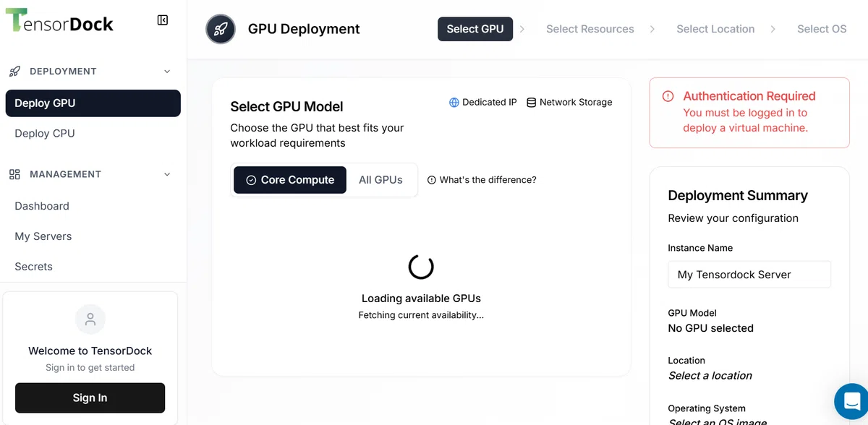Collapse the sidebar using the panel icon
868x425 pixels.
point(163,20)
